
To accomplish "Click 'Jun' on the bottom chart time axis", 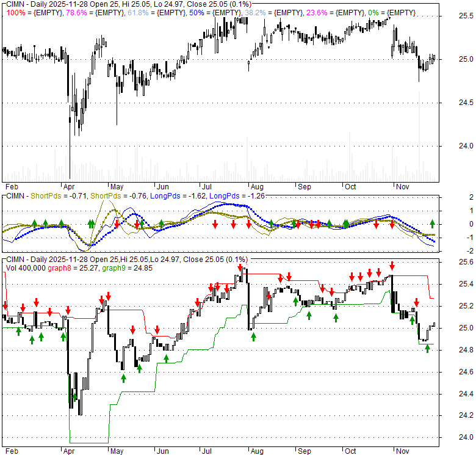I will tap(163, 451).
